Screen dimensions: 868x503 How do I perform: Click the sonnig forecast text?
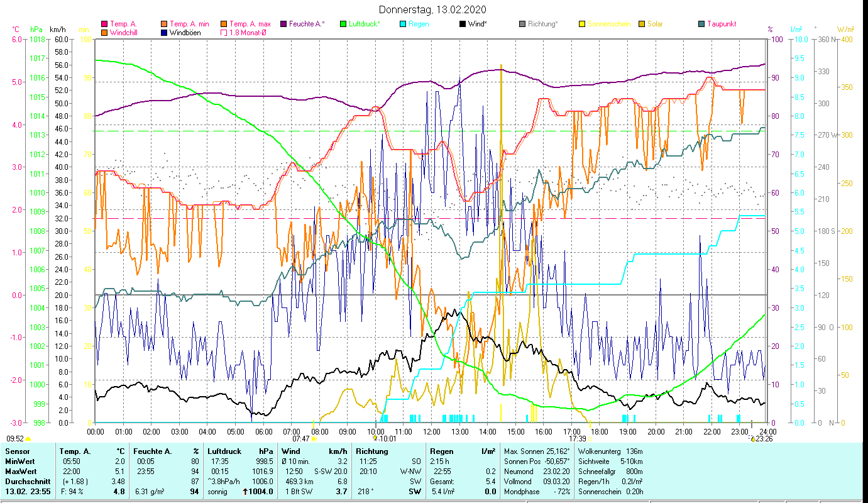(x=218, y=492)
